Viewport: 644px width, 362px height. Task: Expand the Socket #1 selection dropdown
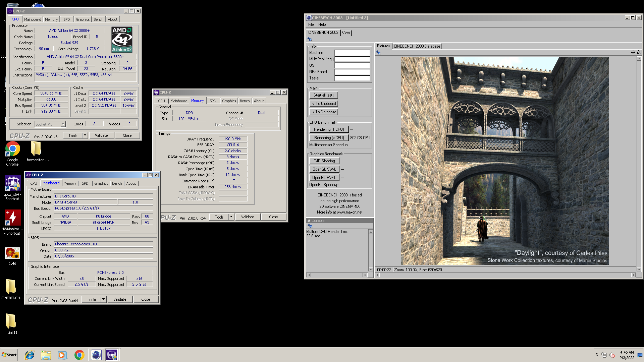click(x=63, y=124)
